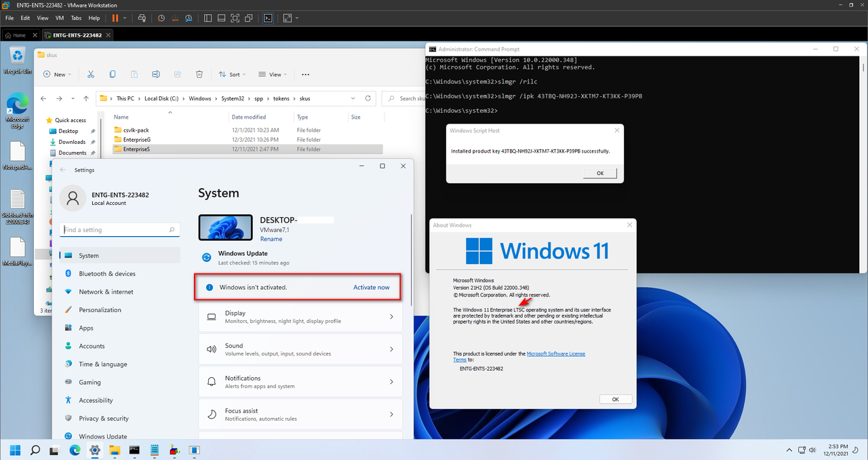Click OK in Windows Script Host dialog
The image size is (868, 460).
(x=599, y=173)
